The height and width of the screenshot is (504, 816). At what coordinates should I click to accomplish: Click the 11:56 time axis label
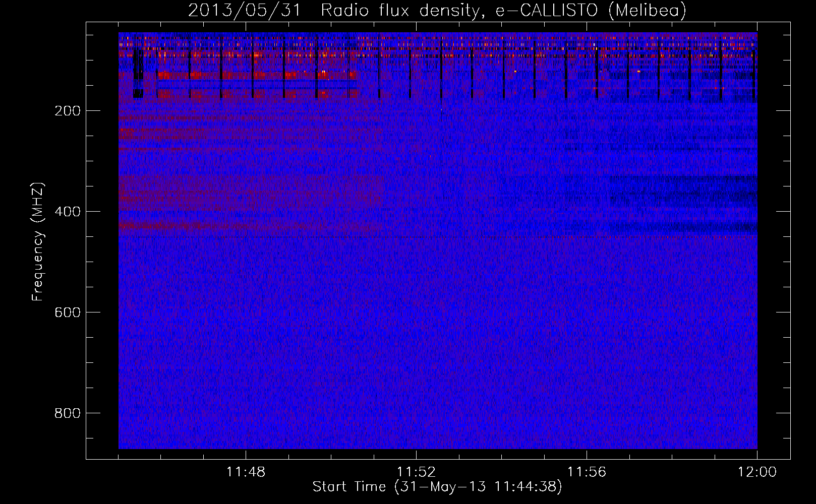pyautogui.click(x=587, y=472)
